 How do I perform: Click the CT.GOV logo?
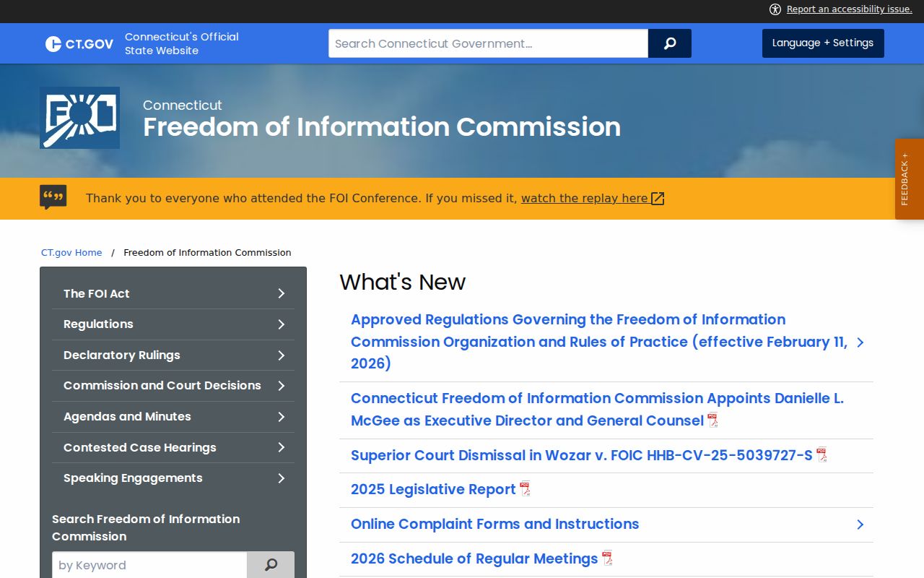pos(79,44)
